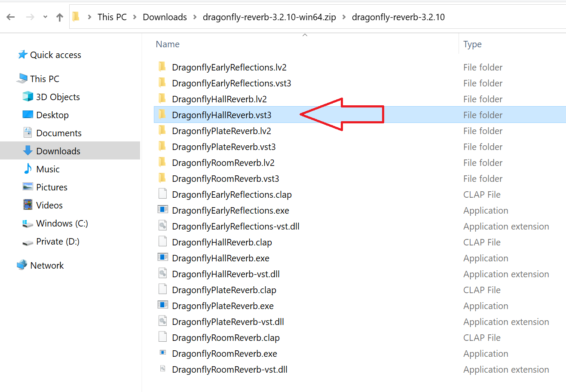Image resolution: width=566 pixels, height=392 pixels.
Task: Select the DragonflyEarlyReflections-vst.dll file icon
Action: pos(162,226)
